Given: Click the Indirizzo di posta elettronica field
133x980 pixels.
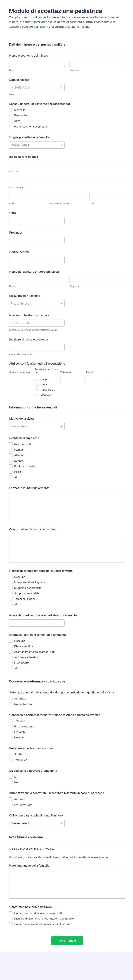Looking at the screenshot, I should [x=36, y=347].
